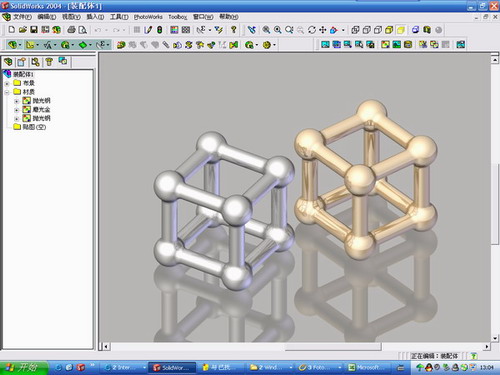Expand the 布景 folder in tree
500x375 pixels.
tap(7, 83)
